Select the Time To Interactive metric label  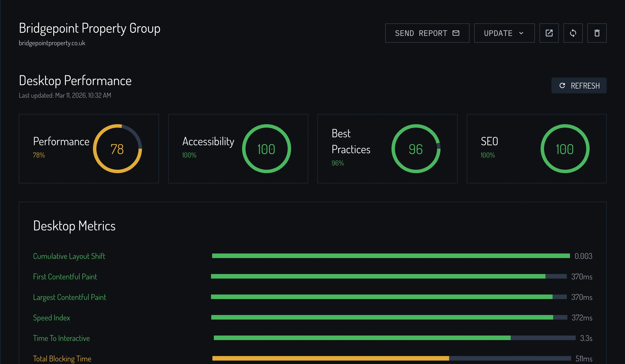(61, 338)
